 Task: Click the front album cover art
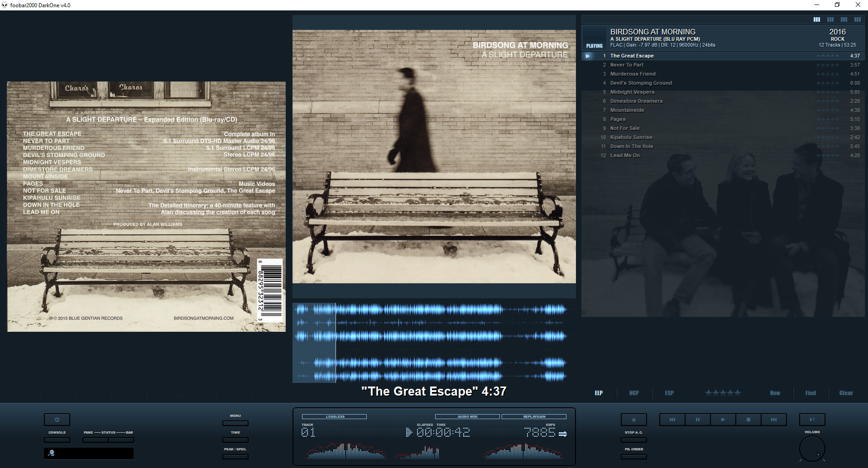point(434,157)
